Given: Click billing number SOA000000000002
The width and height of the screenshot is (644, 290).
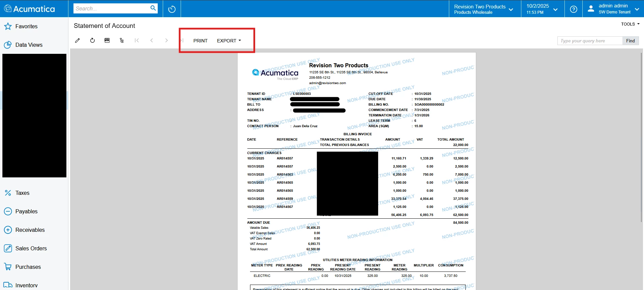Looking at the screenshot, I should pos(429,105).
